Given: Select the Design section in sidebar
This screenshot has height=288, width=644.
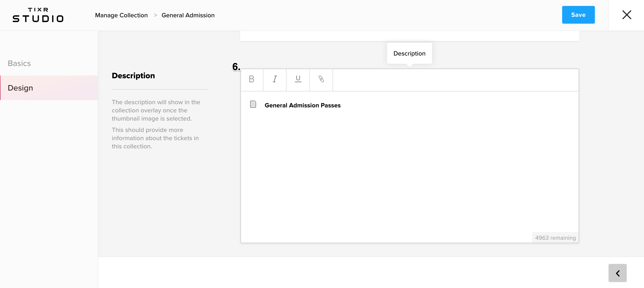Looking at the screenshot, I should pyautogui.click(x=49, y=88).
